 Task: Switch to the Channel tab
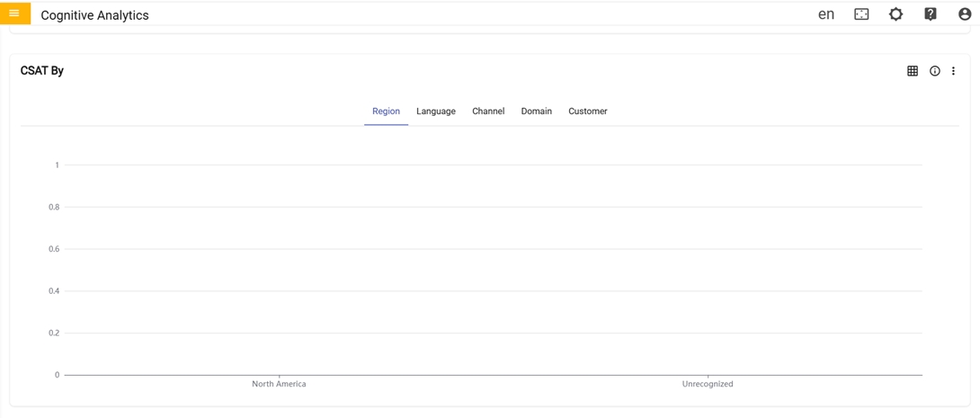(x=488, y=111)
